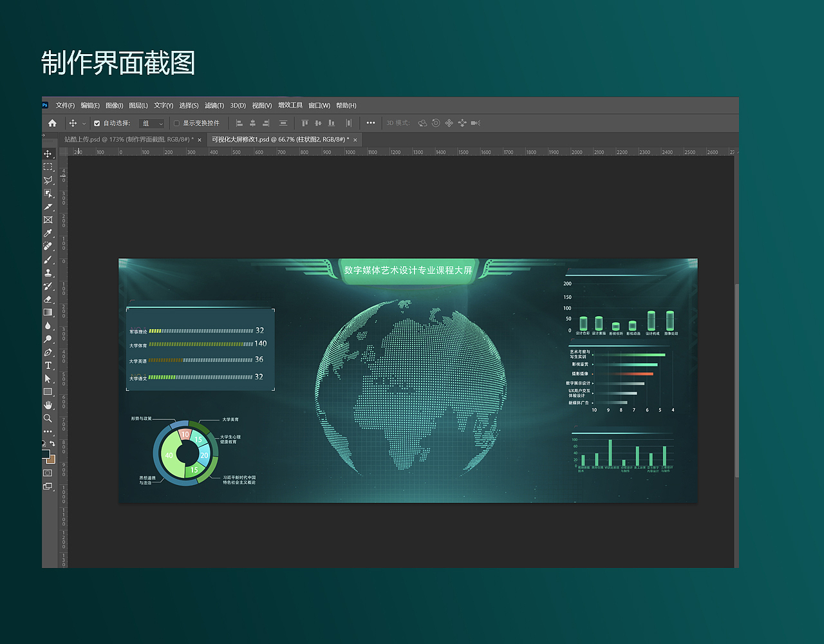Select the Spot Healing Brush tool
This screenshot has width=824, height=644.
click(48, 246)
